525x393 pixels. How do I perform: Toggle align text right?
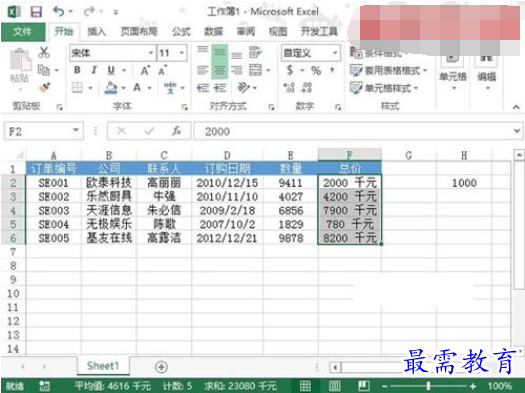pyautogui.click(x=237, y=70)
